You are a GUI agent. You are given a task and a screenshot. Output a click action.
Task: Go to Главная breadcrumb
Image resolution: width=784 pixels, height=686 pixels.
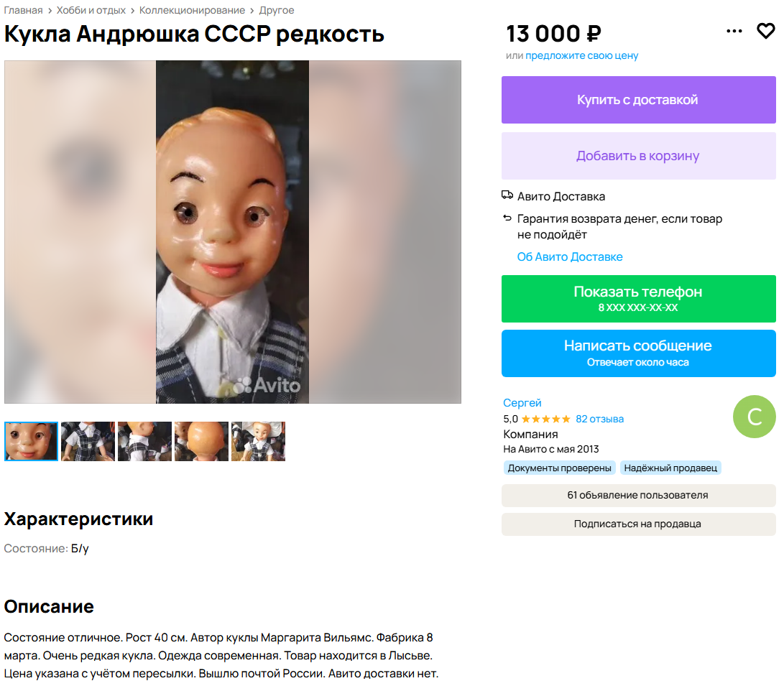(x=23, y=10)
